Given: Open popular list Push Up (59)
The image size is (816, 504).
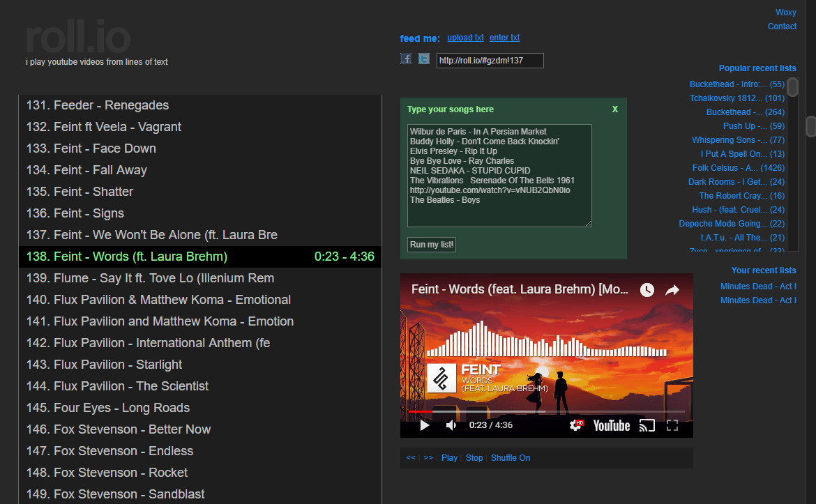Looking at the screenshot, I should pyautogui.click(x=753, y=126).
